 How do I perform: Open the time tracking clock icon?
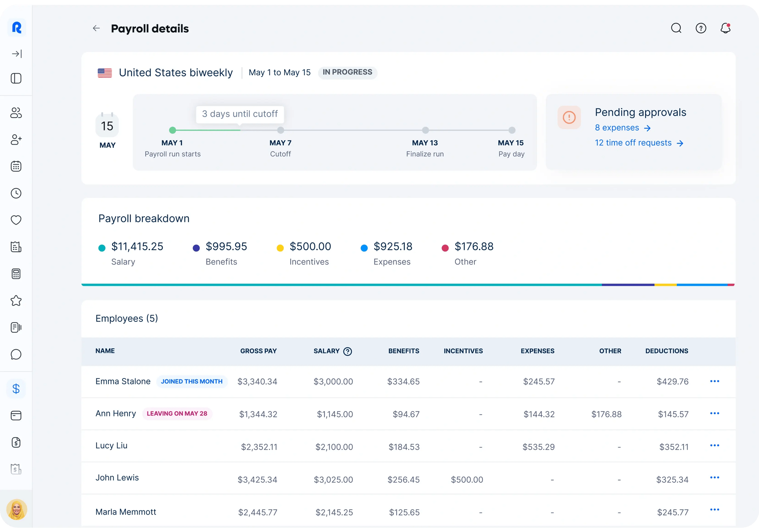[16, 193]
